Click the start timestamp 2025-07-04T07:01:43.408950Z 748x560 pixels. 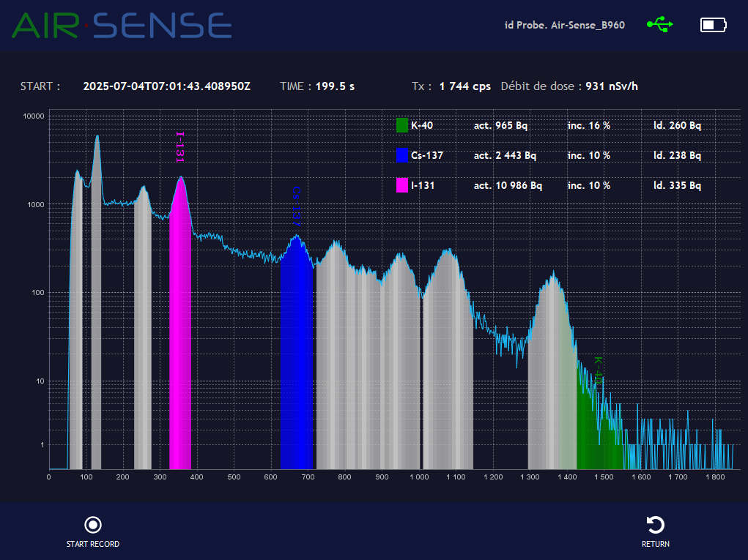[166, 86]
